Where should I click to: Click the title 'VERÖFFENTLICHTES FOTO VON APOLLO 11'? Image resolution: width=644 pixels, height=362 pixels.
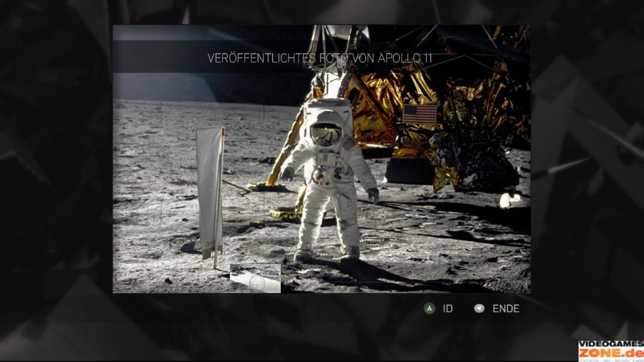(x=319, y=58)
